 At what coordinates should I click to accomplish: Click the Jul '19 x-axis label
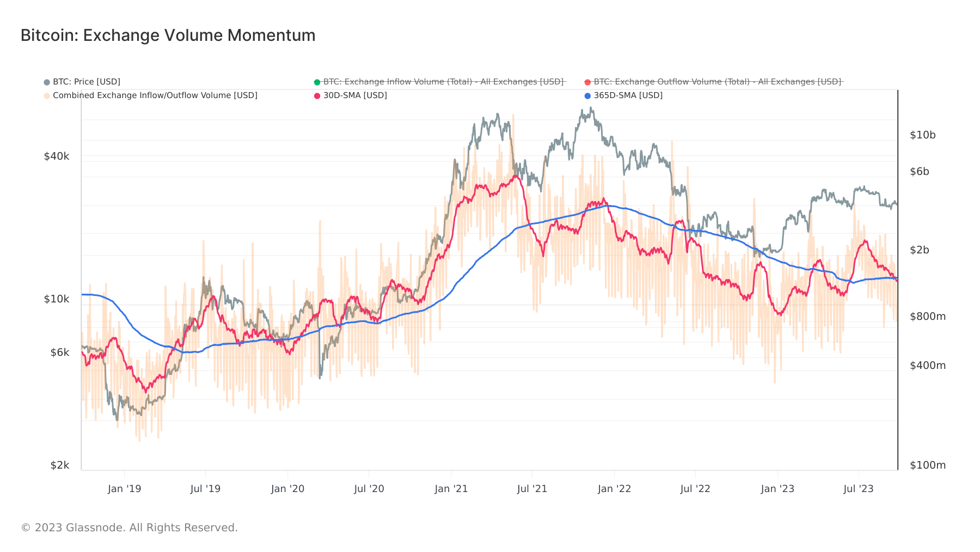[x=205, y=489]
